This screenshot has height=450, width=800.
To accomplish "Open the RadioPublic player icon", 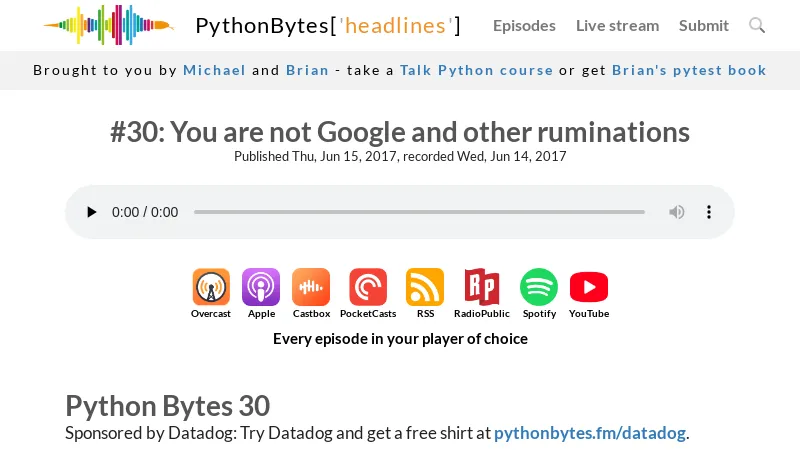I will tap(482, 288).
